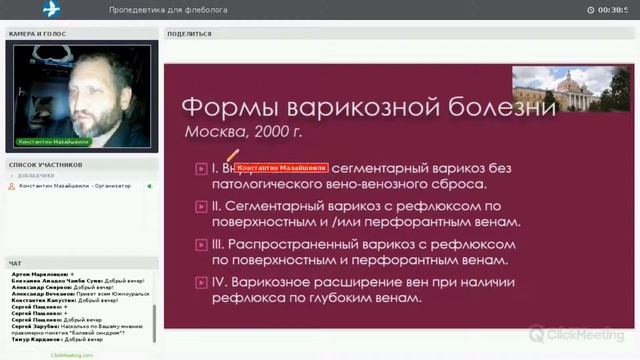
Task: Click chat message Привет всем Южноуральск
Action: tap(80, 294)
